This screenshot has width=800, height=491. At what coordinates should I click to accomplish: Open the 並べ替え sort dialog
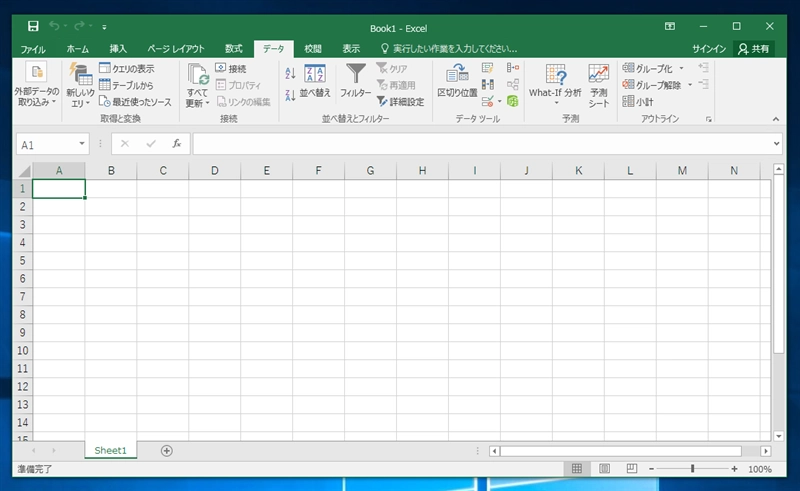tap(315, 80)
